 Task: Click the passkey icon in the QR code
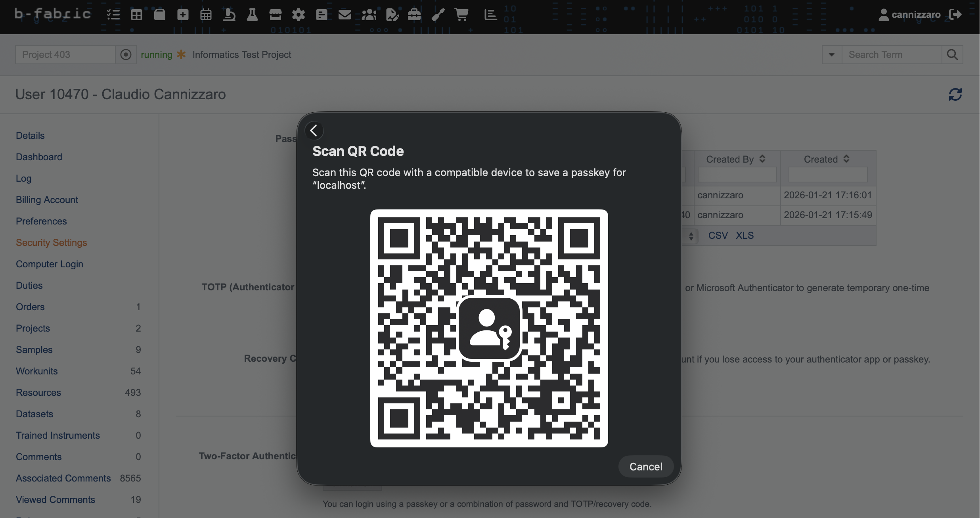pos(489,329)
